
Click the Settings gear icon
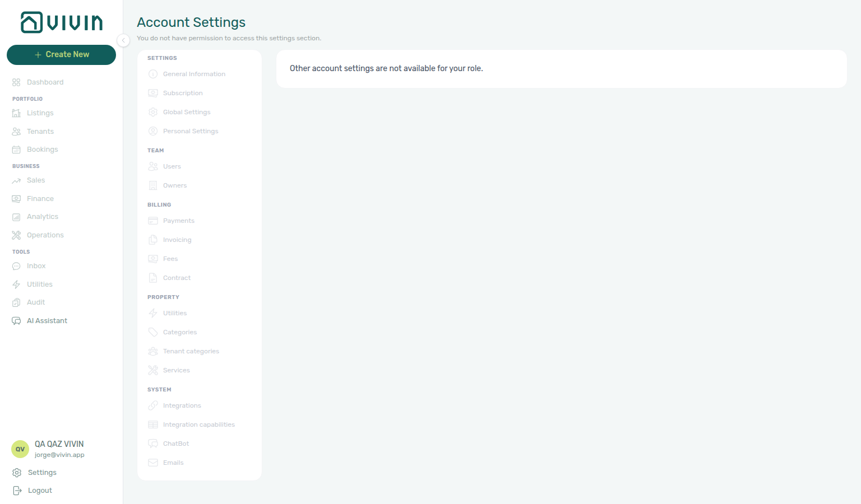[x=17, y=473]
